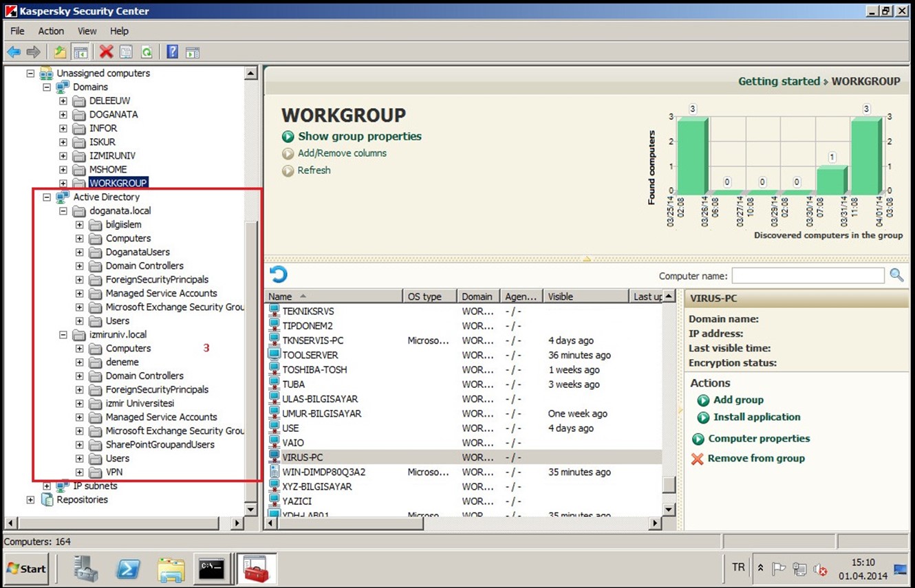Select the DoganataUsers folder
915x588 pixels.
click(x=138, y=252)
